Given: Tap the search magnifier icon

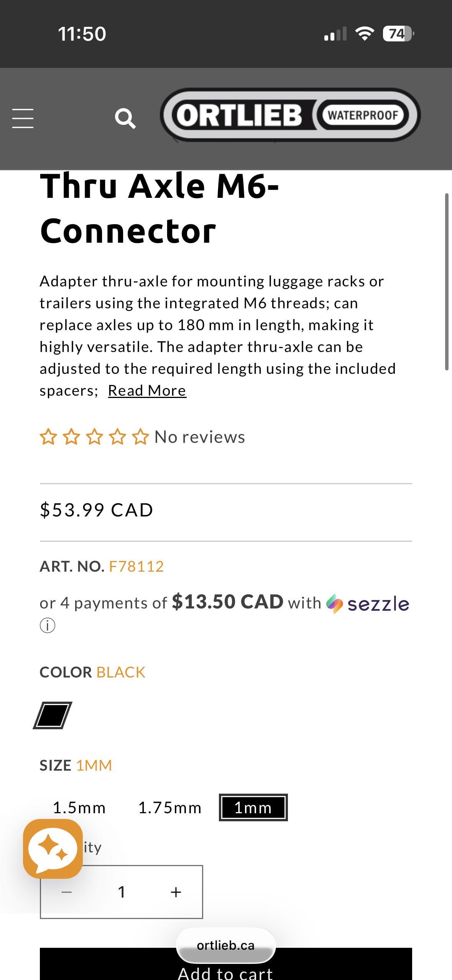Looking at the screenshot, I should coord(125,118).
